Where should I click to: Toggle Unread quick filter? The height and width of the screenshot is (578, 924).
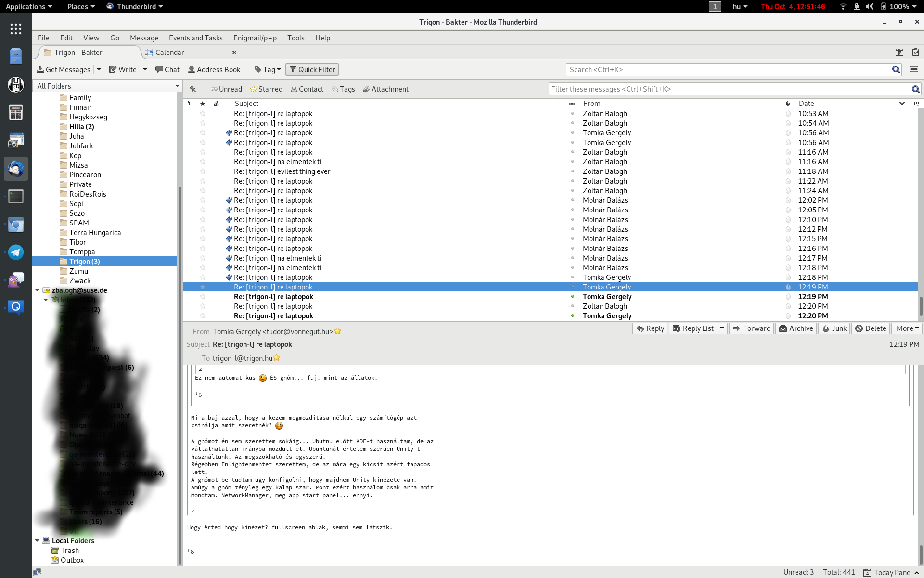[x=226, y=89]
